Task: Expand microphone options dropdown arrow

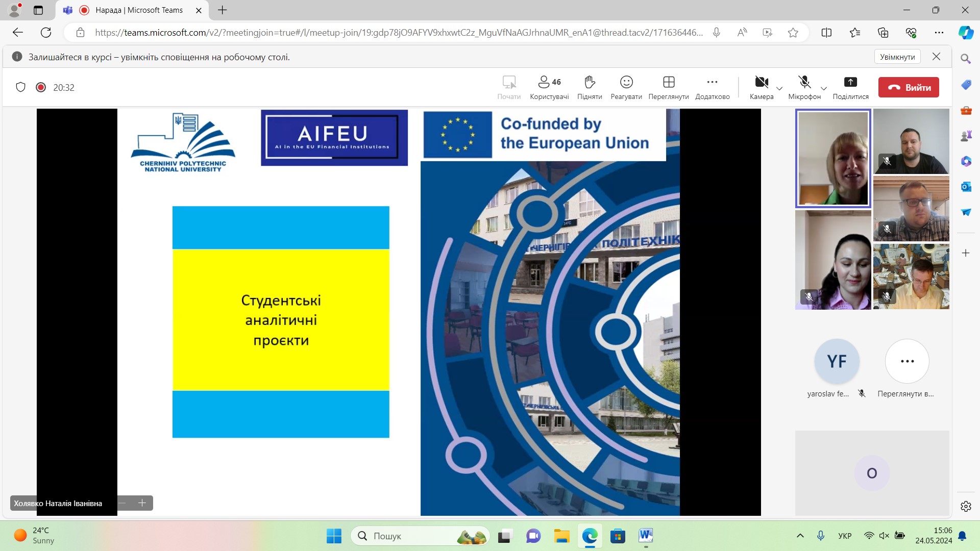Action: point(823,88)
